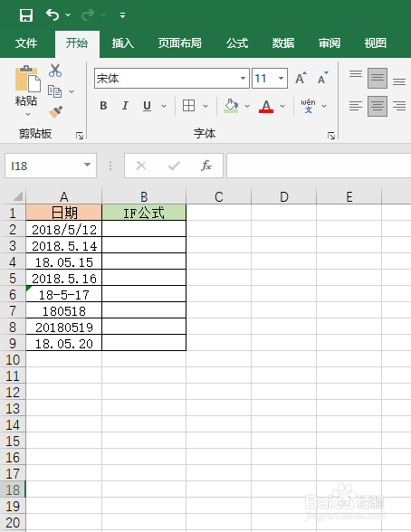Select align text right icon
This screenshot has height=532, width=411.
[399, 106]
